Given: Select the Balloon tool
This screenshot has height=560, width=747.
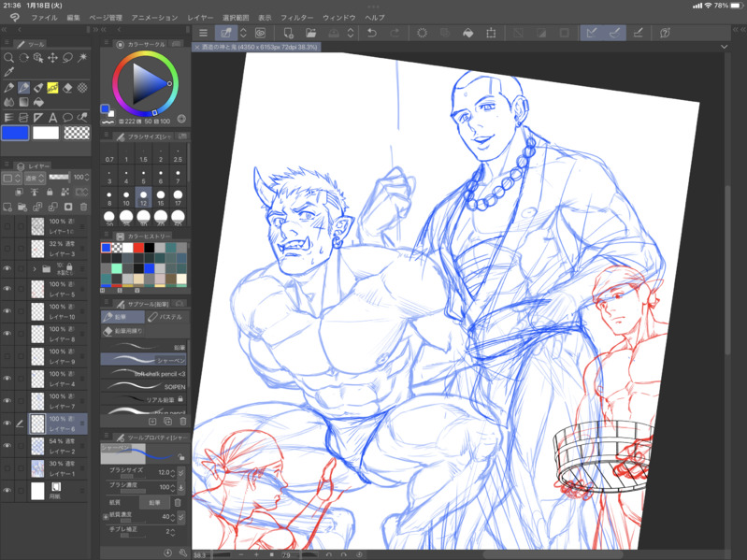Looking at the screenshot, I should (x=67, y=117).
